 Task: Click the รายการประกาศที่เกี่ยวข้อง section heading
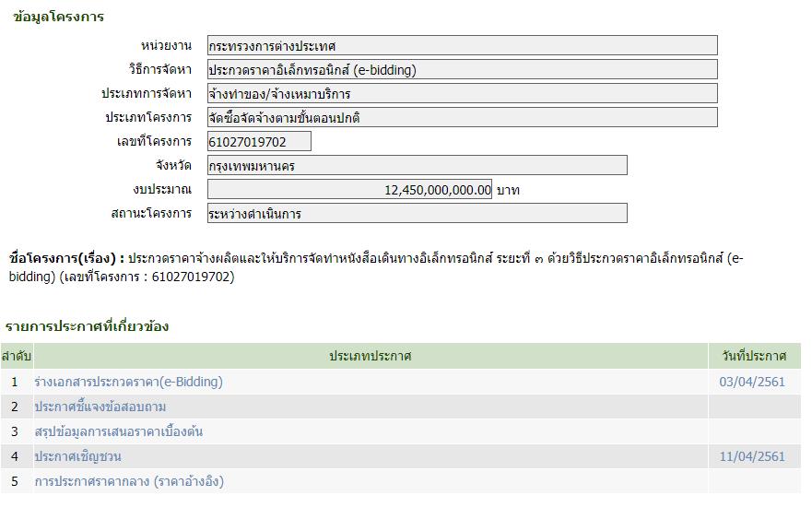87,325
